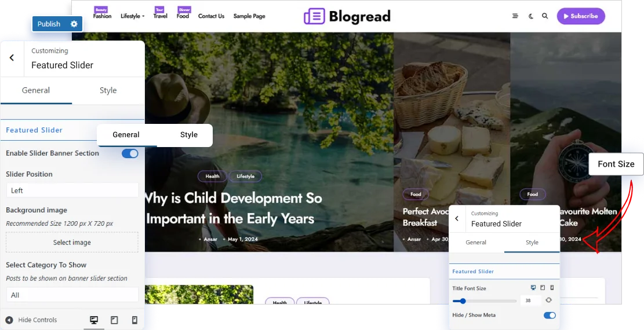Click the Subscribe button
644x330 pixels.
tap(581, 16)
